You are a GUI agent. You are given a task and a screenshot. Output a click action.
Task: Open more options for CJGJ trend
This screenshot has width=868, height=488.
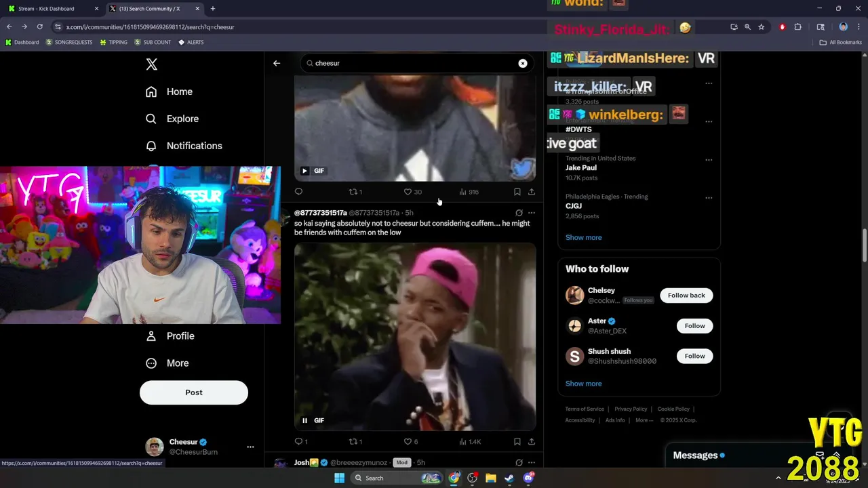(709, 198)
